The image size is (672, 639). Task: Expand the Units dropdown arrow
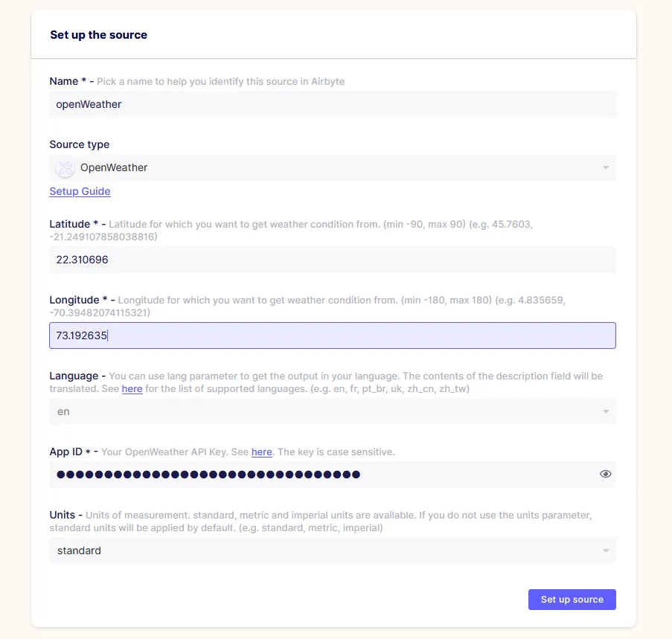(x=606, y=550)
